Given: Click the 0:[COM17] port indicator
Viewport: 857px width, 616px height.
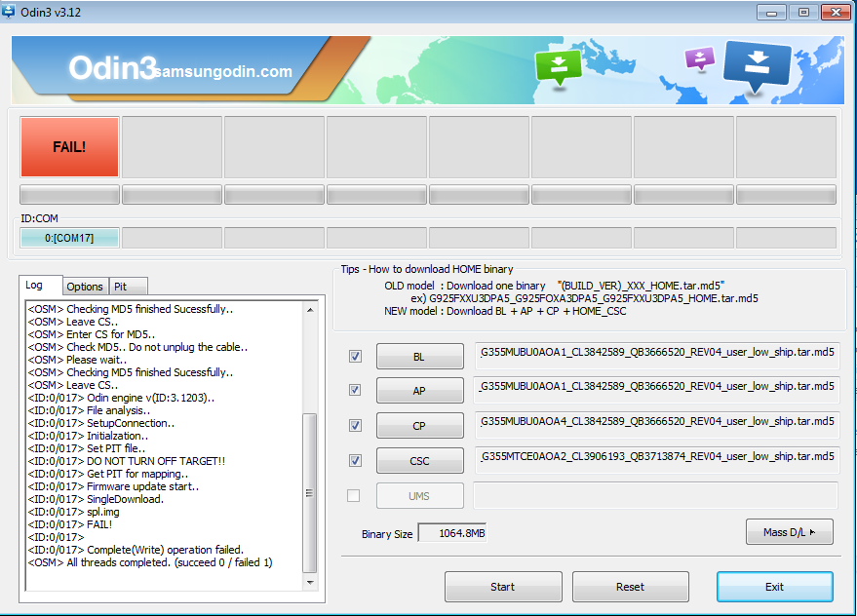Looking at the screenshot, I should click(x=69, y=238).
